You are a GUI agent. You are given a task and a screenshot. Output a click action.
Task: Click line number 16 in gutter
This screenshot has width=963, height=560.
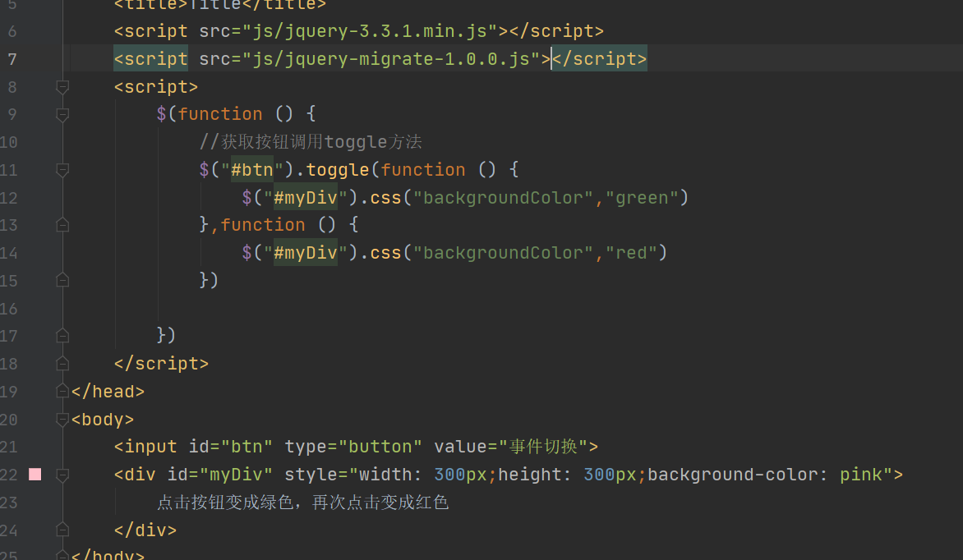(8, 308)
